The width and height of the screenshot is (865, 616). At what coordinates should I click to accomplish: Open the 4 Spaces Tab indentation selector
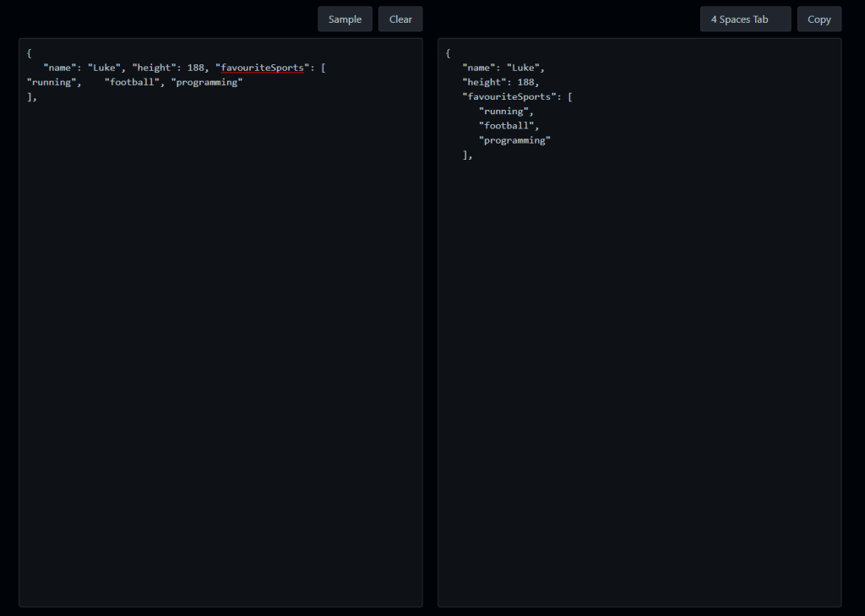tap(744, 19)
